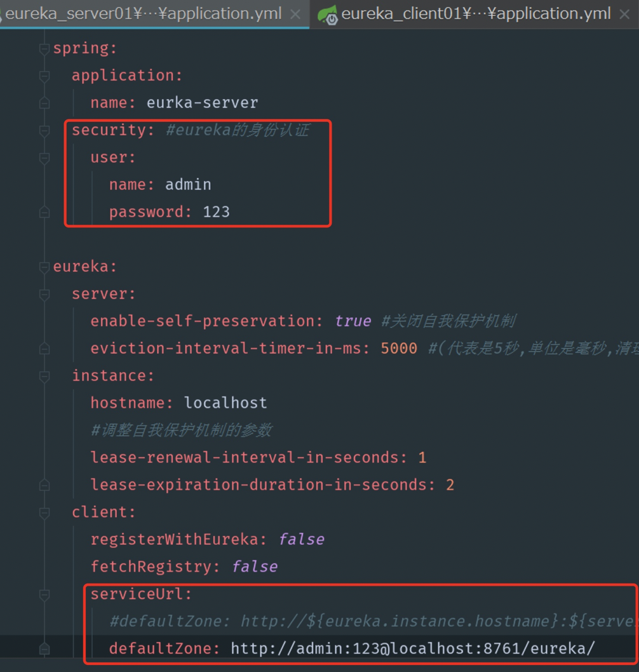
Task: Click the commented-out '#defaultZone:' line
Action: coord(373,621)
